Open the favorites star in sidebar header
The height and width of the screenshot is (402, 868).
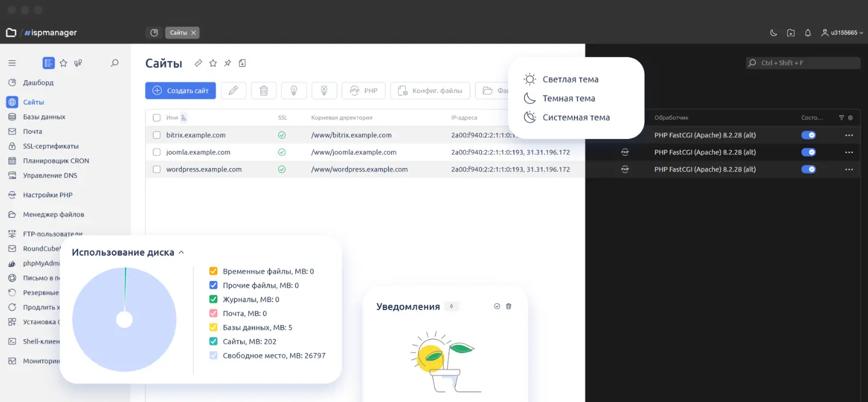coord(63,63)
